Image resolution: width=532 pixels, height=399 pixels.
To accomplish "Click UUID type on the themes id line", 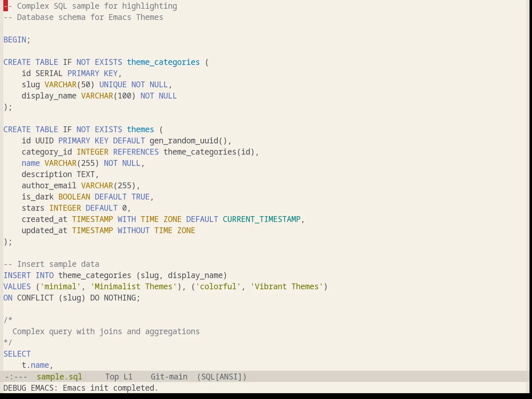I will 44,141.
